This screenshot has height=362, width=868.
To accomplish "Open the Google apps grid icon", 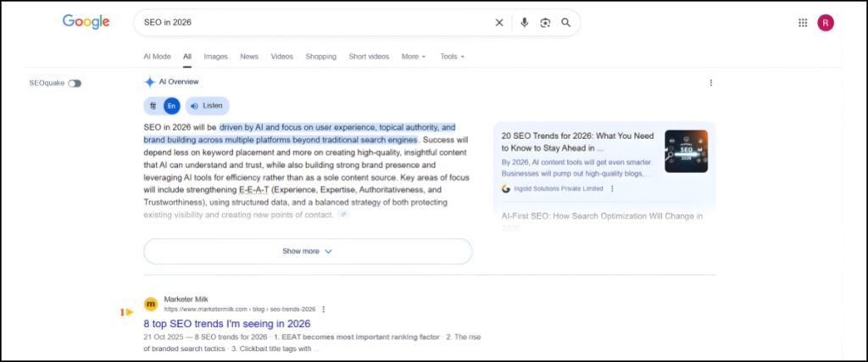I will pyautogui.click(x=803, y=23).
